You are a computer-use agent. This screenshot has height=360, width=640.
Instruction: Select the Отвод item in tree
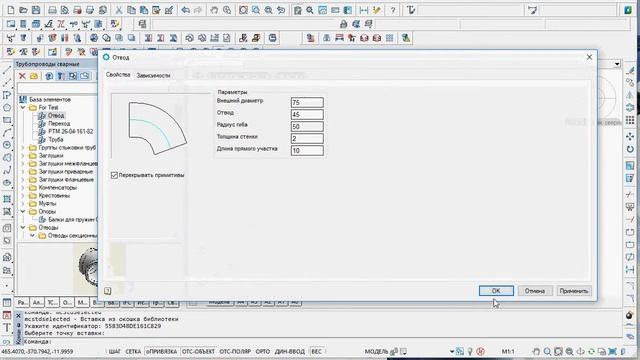(56, 116)
